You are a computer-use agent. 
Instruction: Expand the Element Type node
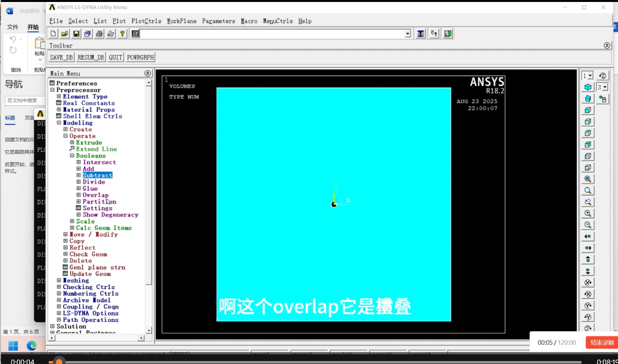[59, 97]
